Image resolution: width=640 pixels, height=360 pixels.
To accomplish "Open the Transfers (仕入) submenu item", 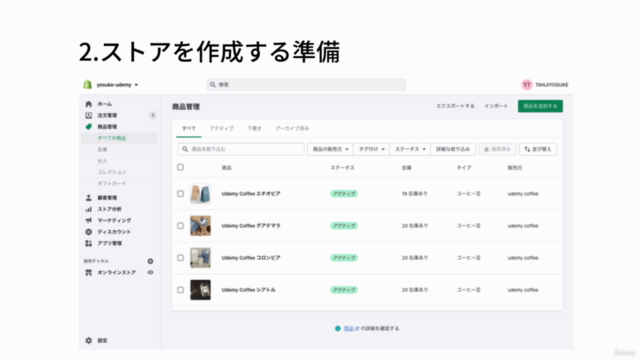I will (102, 161).
